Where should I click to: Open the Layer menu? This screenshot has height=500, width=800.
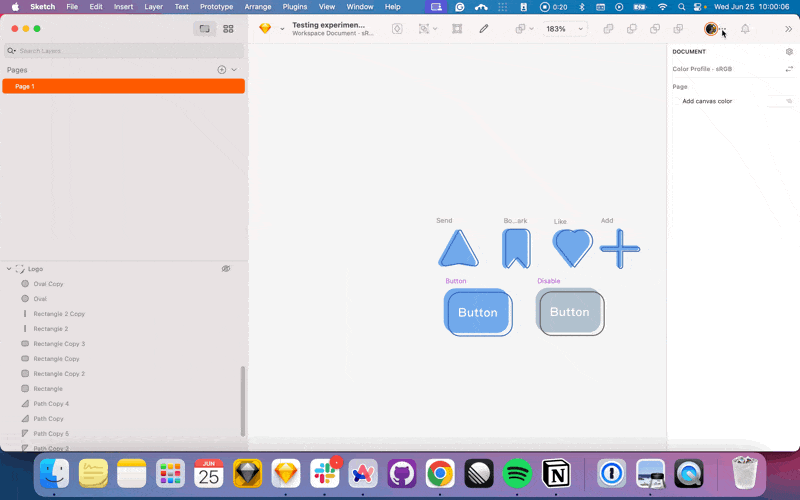(x=153, y=7)
